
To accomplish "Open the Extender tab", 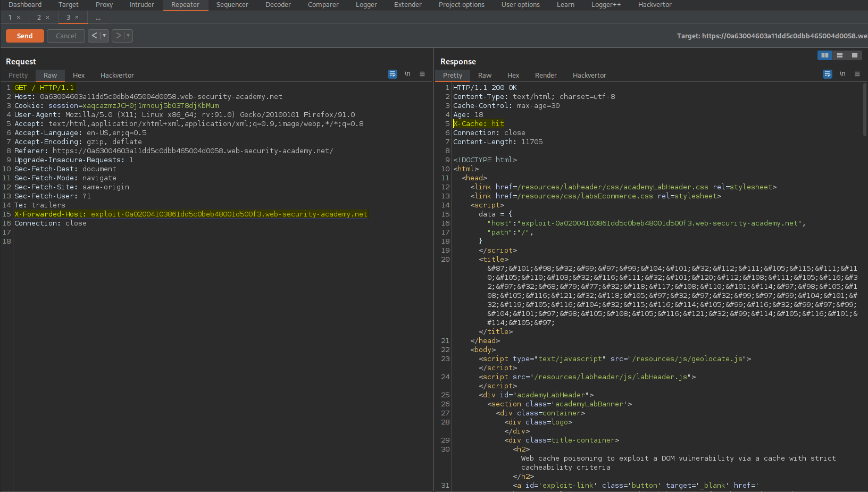I will click(408, 5).
